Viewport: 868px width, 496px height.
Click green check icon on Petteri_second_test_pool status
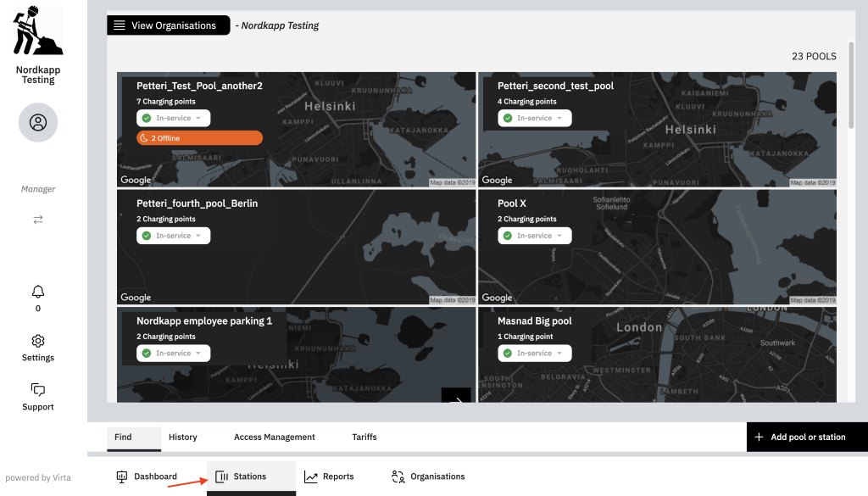pyautogui.click(x=508, y=118)
